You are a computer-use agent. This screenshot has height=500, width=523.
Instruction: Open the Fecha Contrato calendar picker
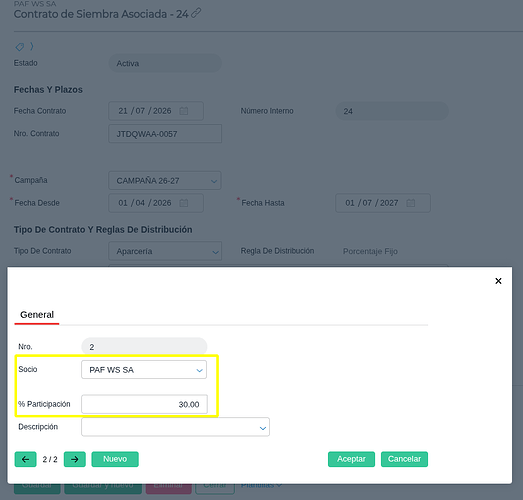[184, 111]
